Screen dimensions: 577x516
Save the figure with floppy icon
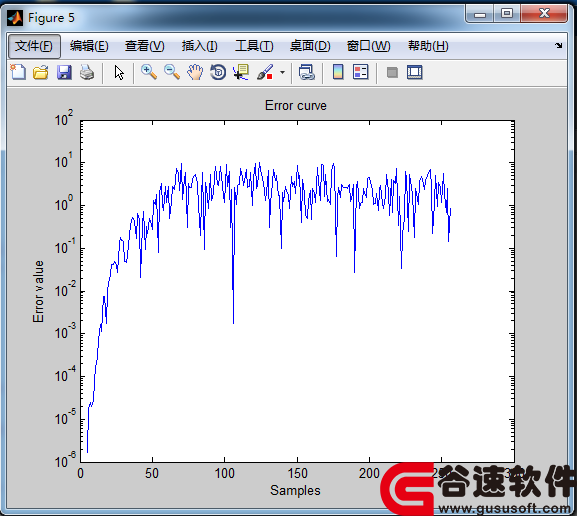64,72
